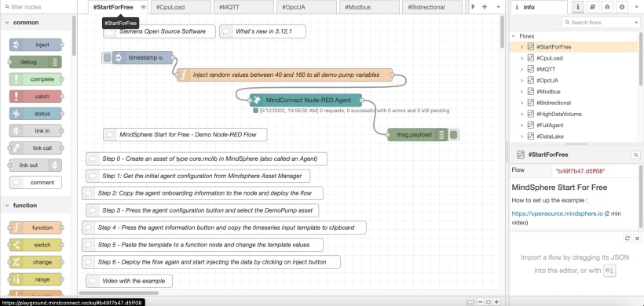The image size is (644, 306).
Task: Collapse the common palette category
Action: (x=7, y=23)
